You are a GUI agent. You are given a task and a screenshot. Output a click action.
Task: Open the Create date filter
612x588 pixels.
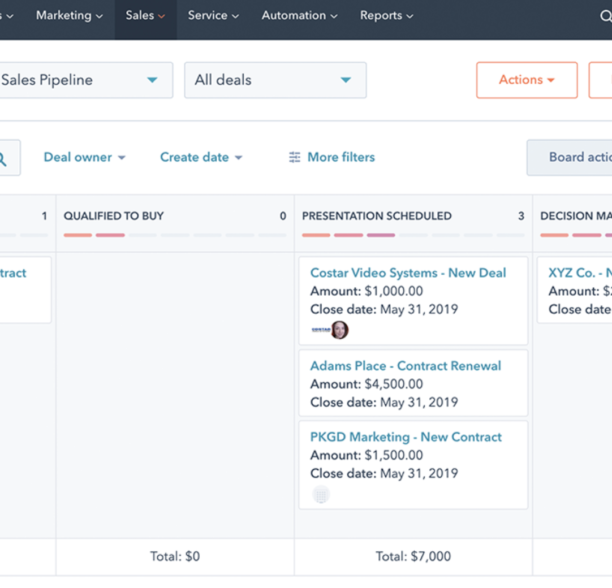coord(201,157)
